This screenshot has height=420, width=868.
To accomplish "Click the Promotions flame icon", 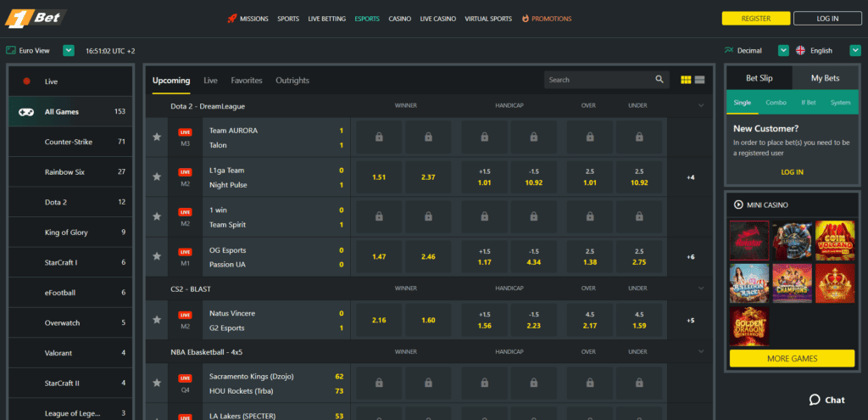I will (525, 19).
